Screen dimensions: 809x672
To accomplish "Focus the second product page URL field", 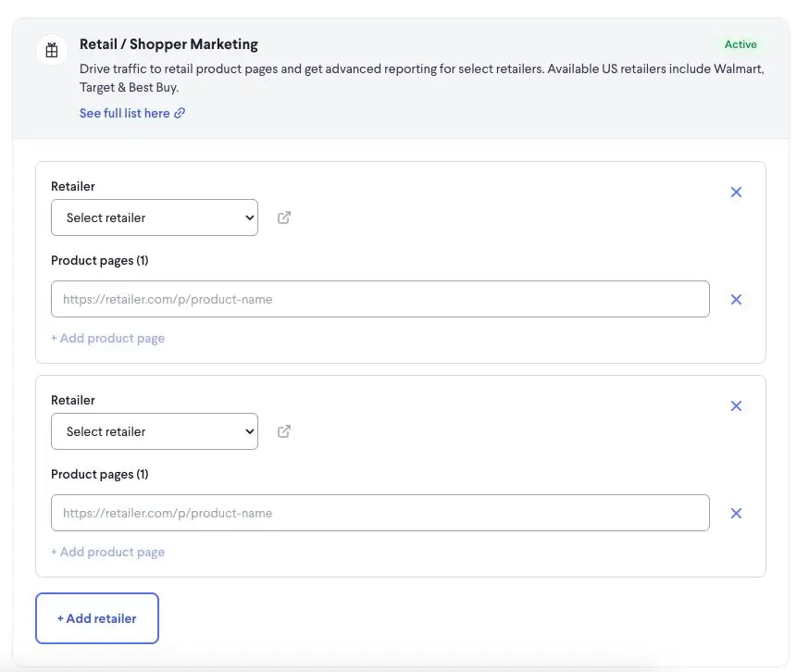I will (x=380, y=513).
